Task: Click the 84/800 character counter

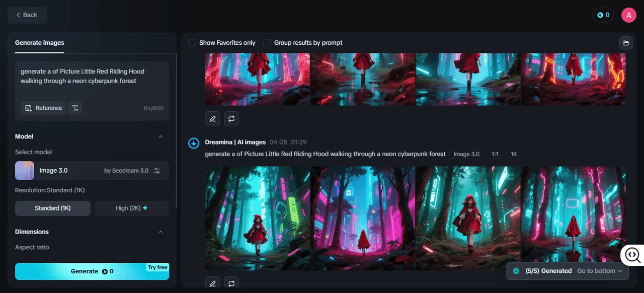Action: click(x=153, y=108)
